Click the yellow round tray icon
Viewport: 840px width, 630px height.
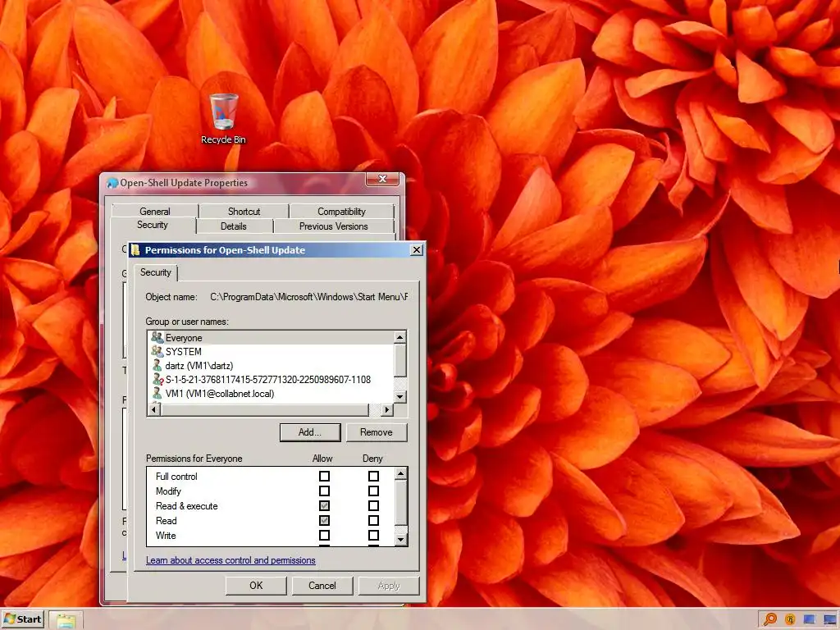[x=790, y=620]
